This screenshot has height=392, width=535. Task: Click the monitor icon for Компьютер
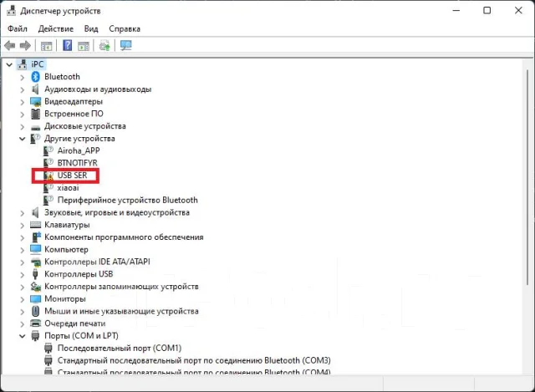[35, 249]
